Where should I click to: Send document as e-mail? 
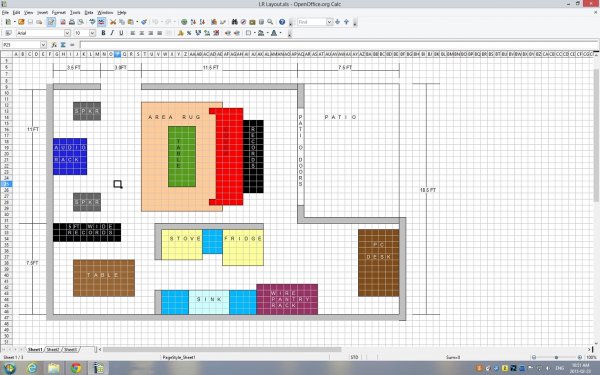tap(39, 22)
